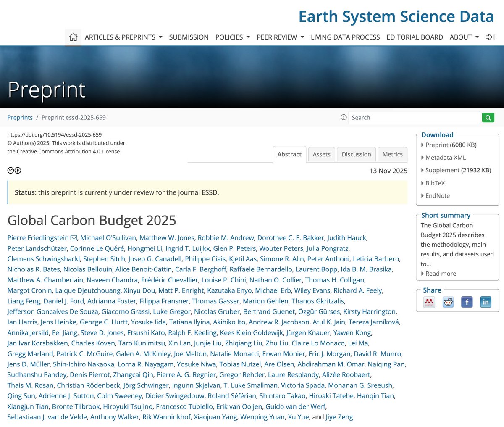This screenshot has width=504, height=427.
Task: Expand the BibTeX download item
Action: coord(433,183)
